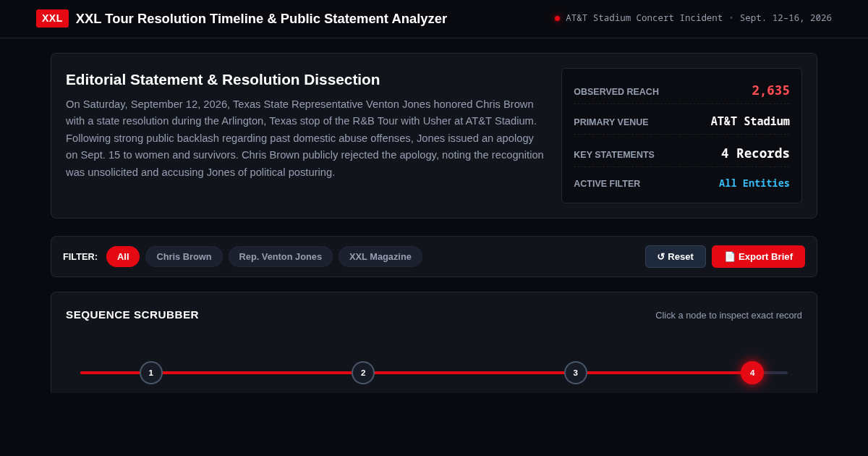The image size is (868, 456).
Task: Filter by Chris Brown
Action: tap(184, 256)
